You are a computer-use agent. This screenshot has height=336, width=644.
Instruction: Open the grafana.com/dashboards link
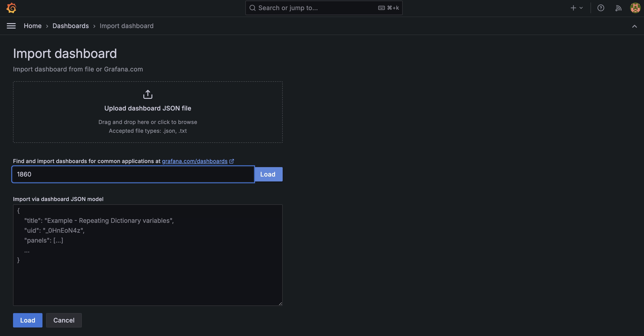point(195,161)
